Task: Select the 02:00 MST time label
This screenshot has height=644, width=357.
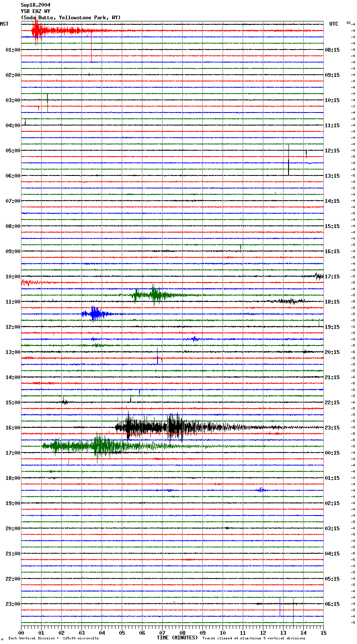Action: (x=13, y=75)
